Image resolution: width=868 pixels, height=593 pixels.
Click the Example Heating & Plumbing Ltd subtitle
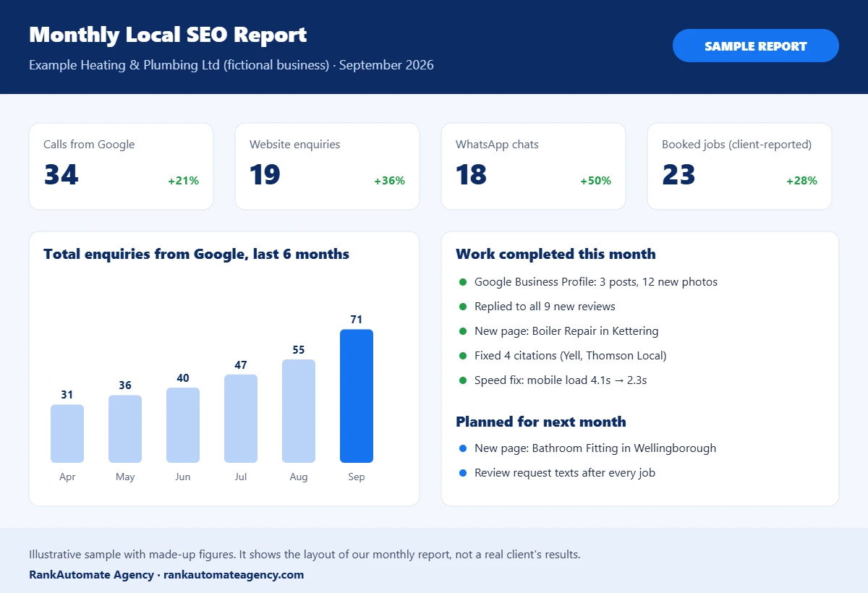pyautogui.click(x=231, y=65)
